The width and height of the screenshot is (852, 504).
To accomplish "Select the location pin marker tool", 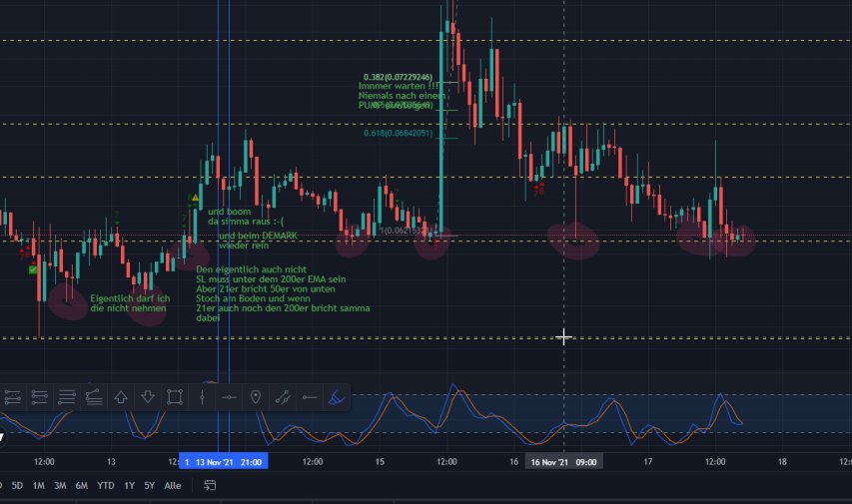I will click(256, 397).
